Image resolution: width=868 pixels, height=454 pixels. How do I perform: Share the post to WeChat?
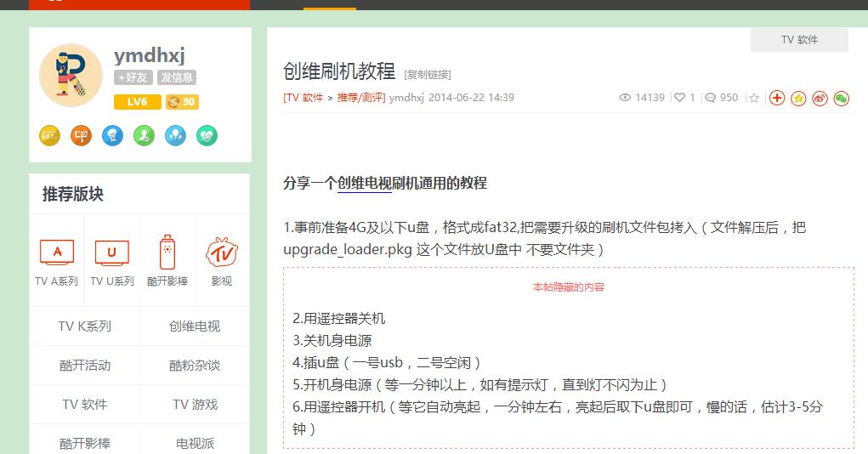(x=842, y=99)
